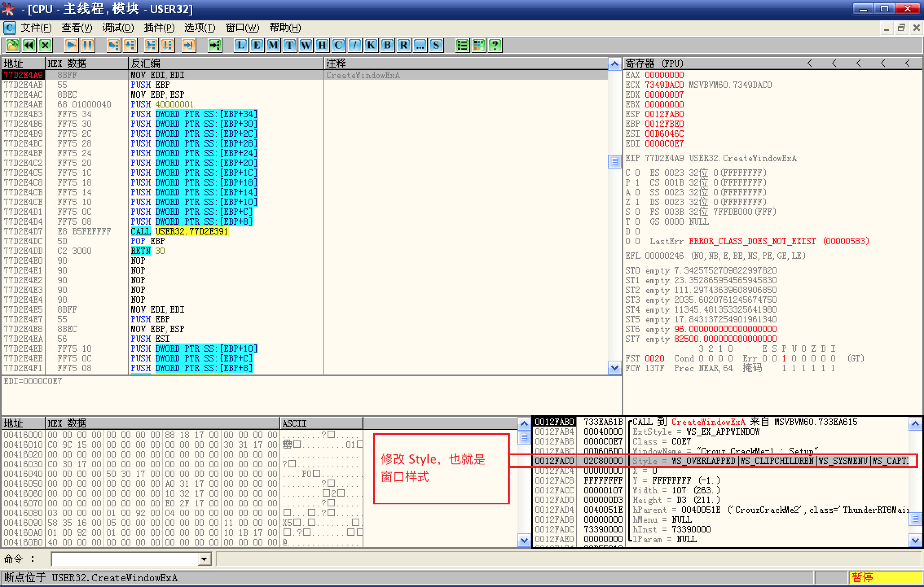Open the Call stack K button
The width and height of the screenshot is (924, 587).
[371, 45]
